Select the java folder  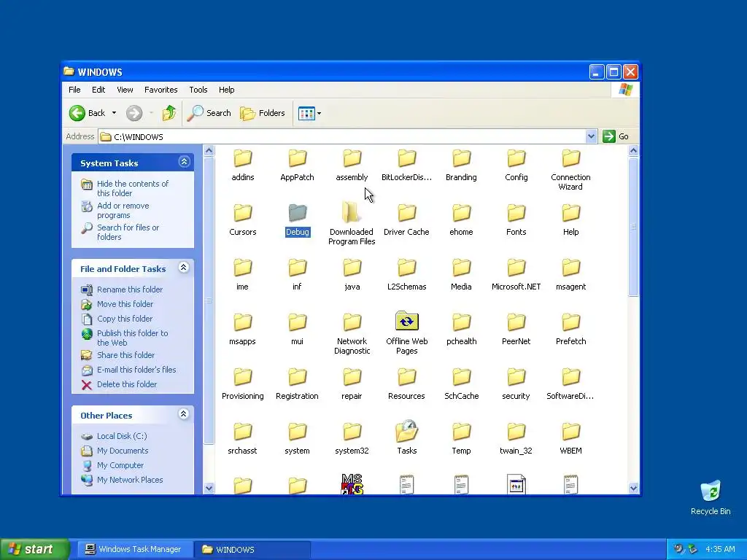pos(352,275)
